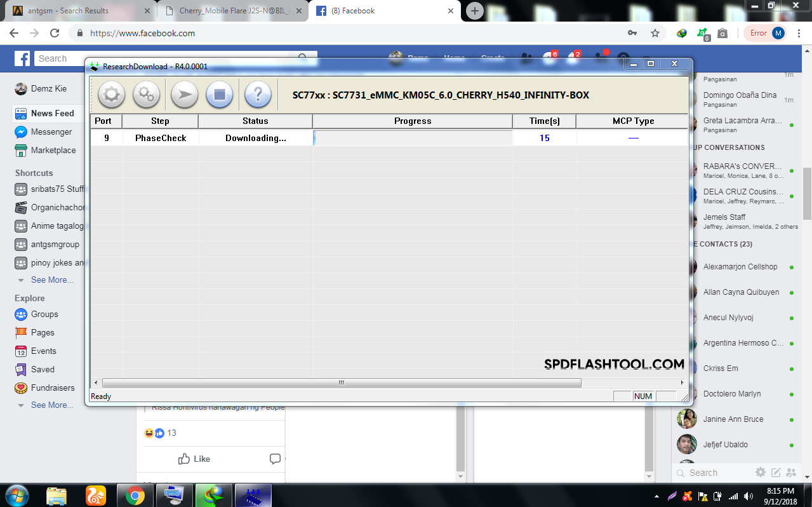
Task: Open UC Browser from the taskbar
Action: 95,495
